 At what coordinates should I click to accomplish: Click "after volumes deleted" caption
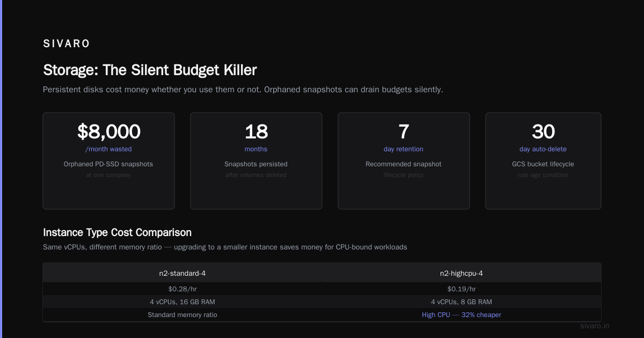pyautogui.click(x=256, y=175)
